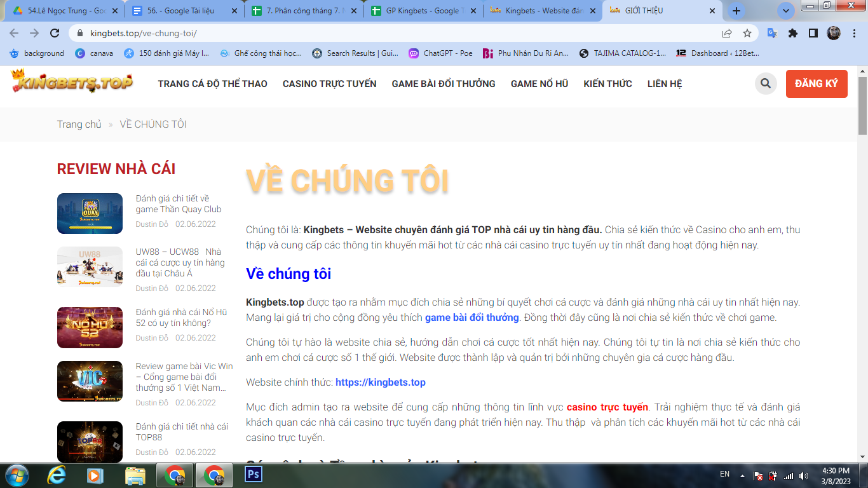Open the red 'casino trực tuyến' link
This screenshot has width=868, height=488.
[x=607, y=407]
